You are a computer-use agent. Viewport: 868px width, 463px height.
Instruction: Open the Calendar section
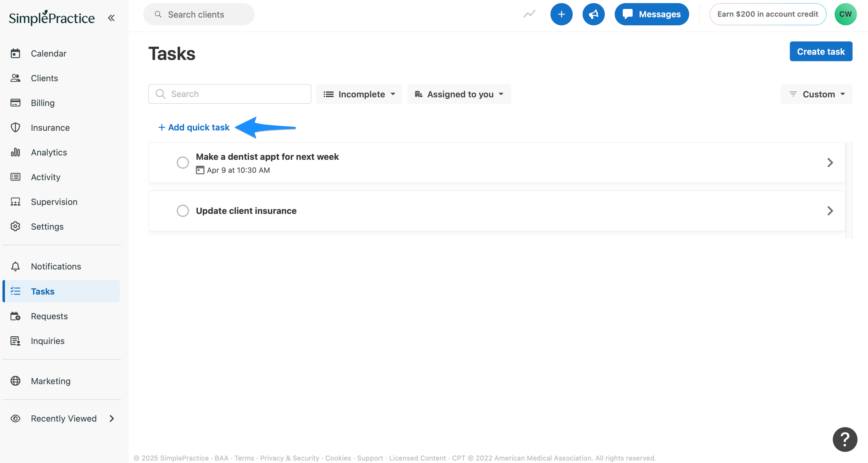point(48,53)
